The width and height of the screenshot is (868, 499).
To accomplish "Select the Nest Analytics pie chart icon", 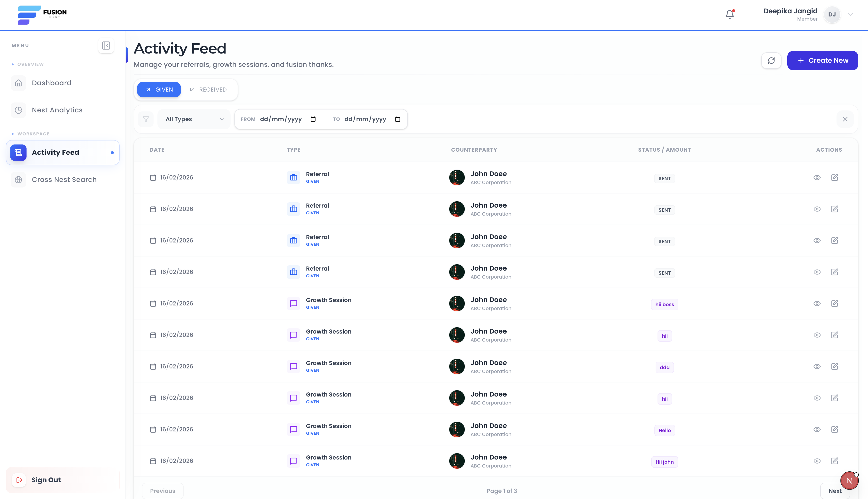I will (x=18, y=110).
